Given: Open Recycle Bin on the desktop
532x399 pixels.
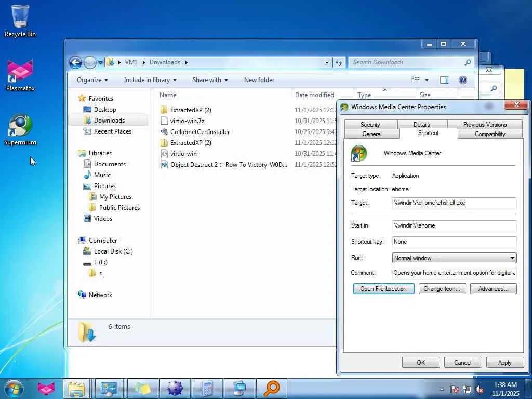Looking at the screenshot, I should (x=20, y=21).
